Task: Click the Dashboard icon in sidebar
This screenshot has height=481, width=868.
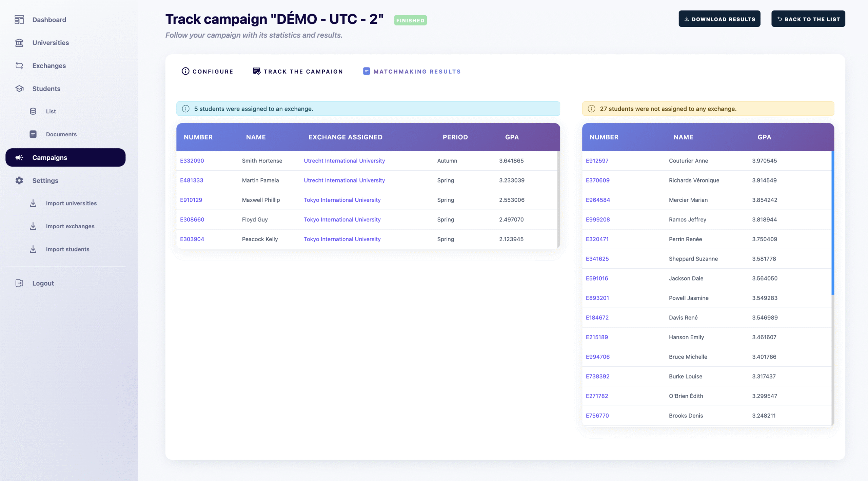Action: [x=19, y=20]
